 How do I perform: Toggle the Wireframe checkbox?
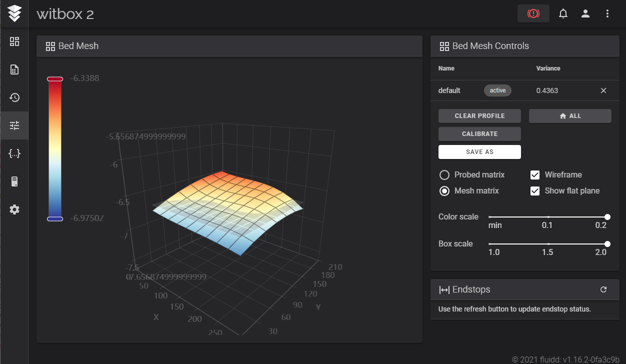point(535,175)
